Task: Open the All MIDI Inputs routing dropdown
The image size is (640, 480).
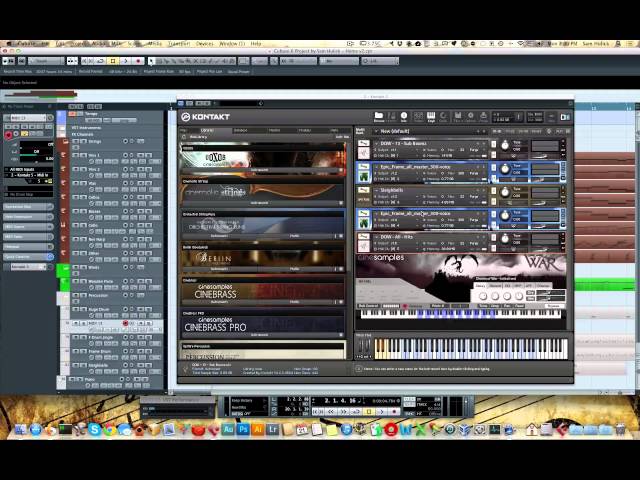Action: 29,169
